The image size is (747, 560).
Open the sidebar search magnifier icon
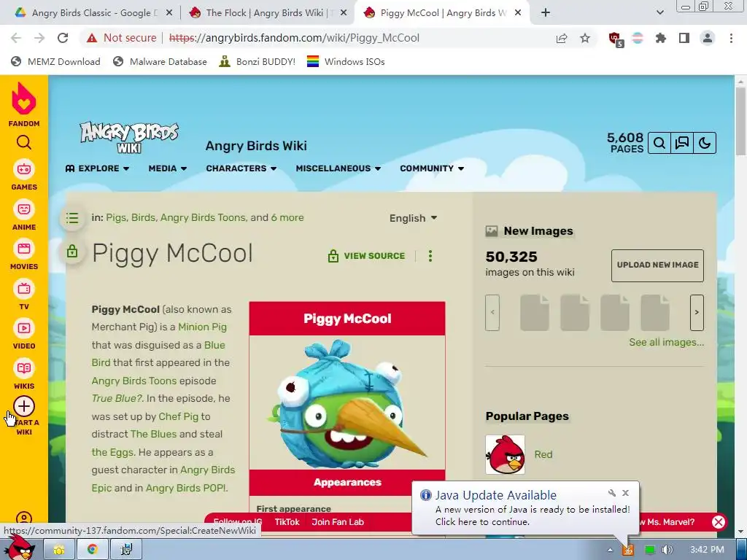tap(24, 142)
